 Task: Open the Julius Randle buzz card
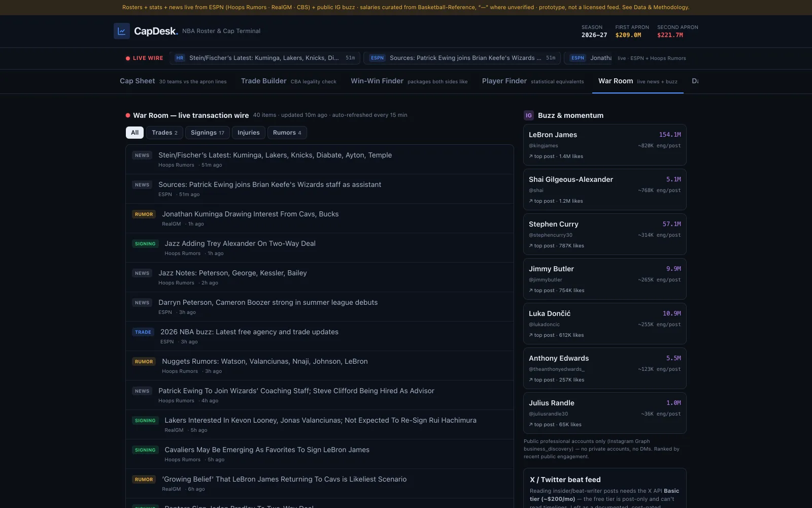click(605, 413)
